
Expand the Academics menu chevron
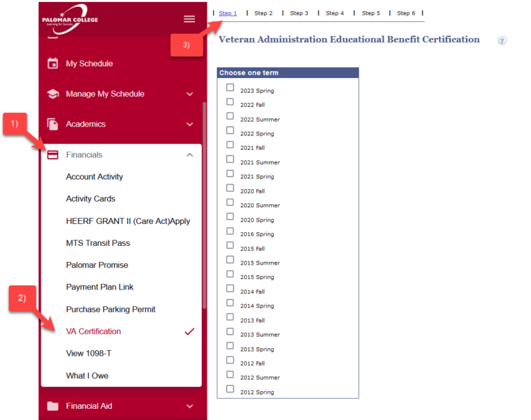(x=190, y=124)
